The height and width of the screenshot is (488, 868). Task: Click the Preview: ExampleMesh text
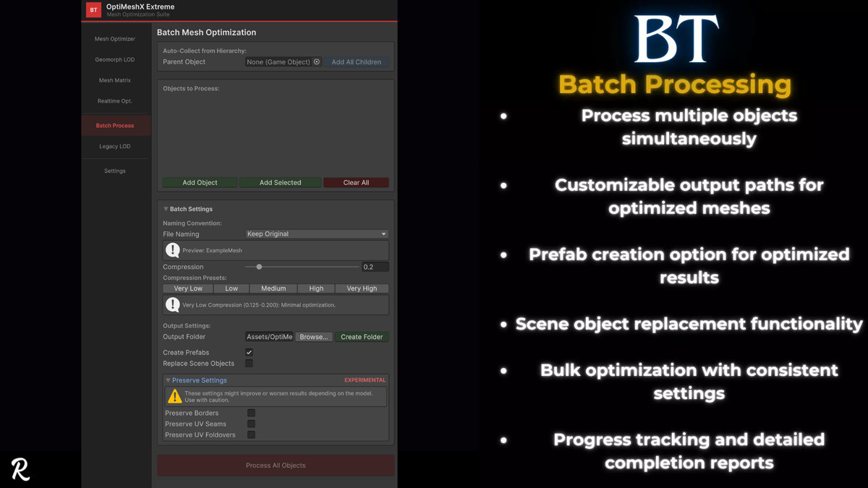pos(212,250)
